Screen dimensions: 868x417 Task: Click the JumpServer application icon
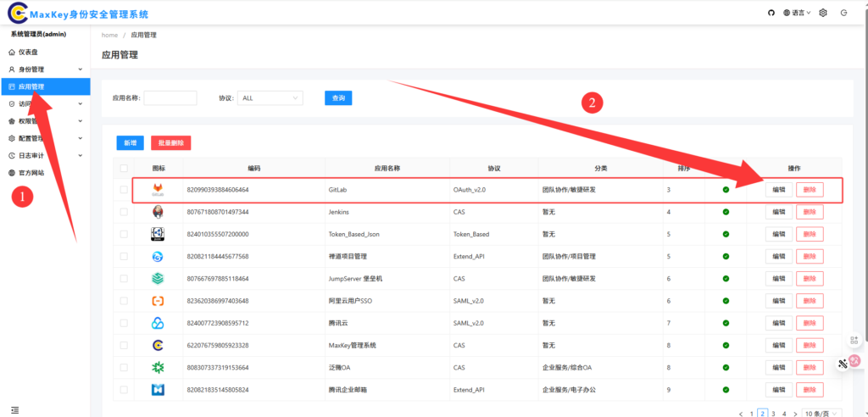(158, 278)
